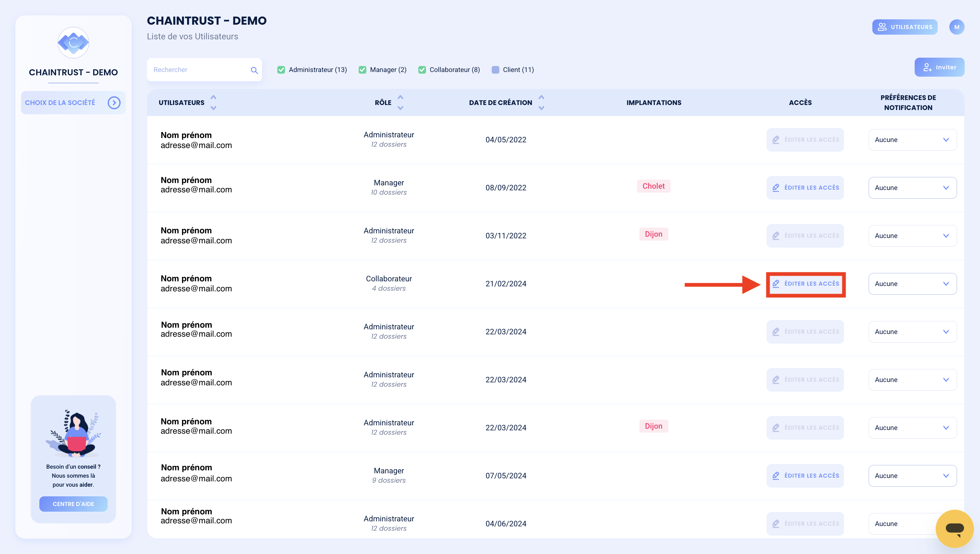Toggle the Administrateur (13) filter checkbox
980x554 pixels.
(x=281, y=70)
